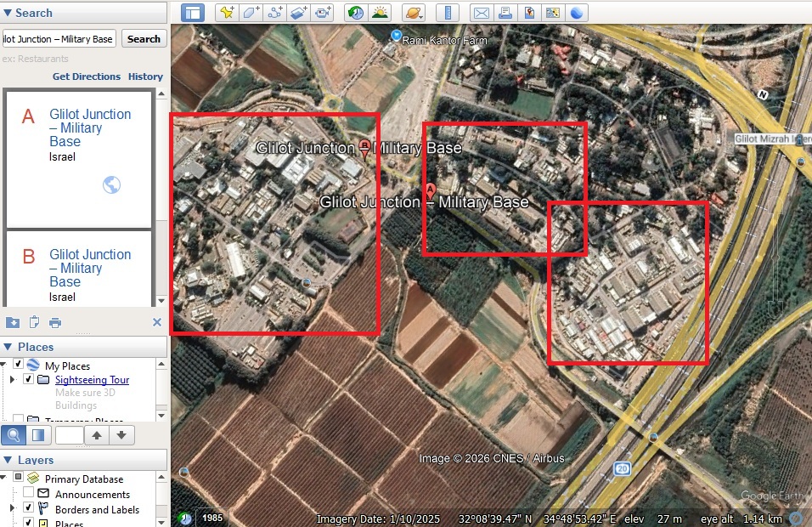Collapse the Search panel header
Image resolution: width=812 pixels, height=527 pixels.
pos(8,13)
